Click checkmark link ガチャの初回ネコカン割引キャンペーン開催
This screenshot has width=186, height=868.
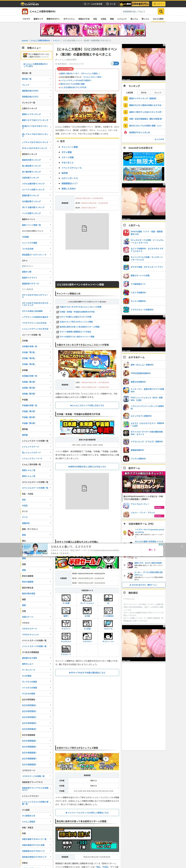pyautogui.click(x=77, y=337)
